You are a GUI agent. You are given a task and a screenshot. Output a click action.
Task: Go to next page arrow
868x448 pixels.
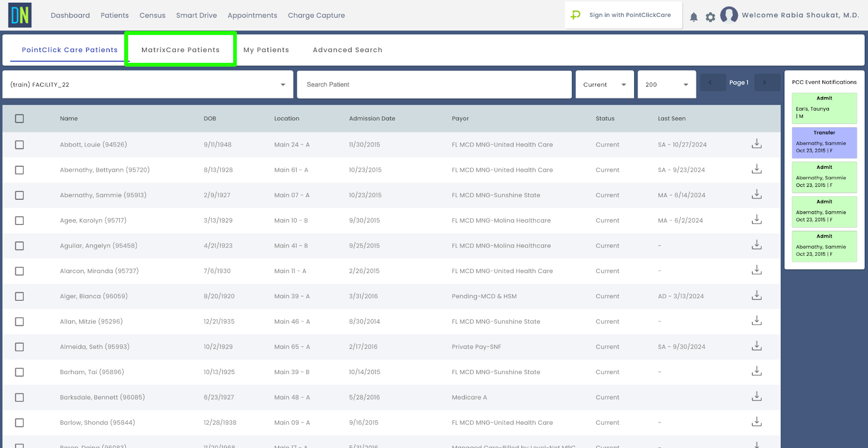point(765,83)
